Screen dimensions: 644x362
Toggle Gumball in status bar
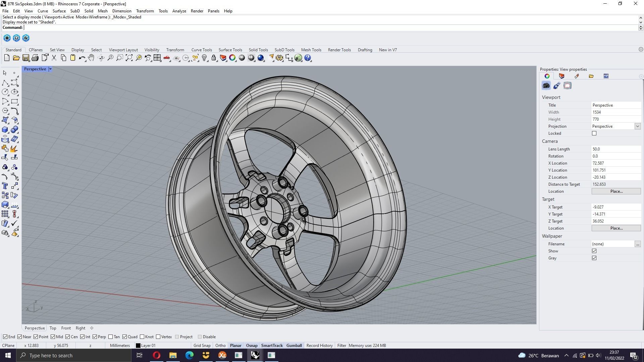click(294, 346)
